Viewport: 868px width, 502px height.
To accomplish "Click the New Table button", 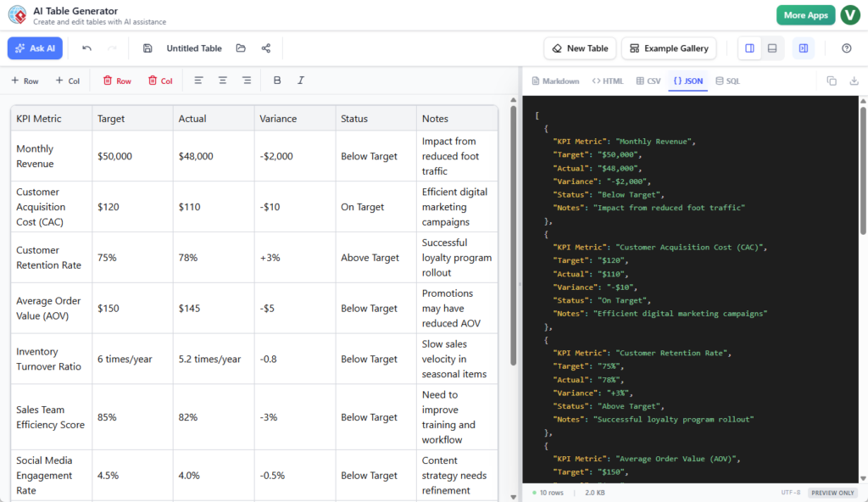I will click(580, 48).
